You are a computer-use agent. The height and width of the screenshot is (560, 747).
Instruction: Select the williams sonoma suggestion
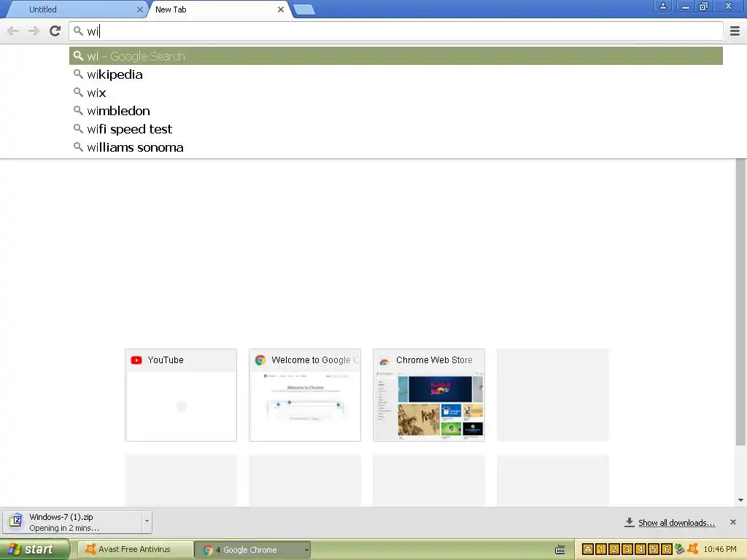pos(396,147)
